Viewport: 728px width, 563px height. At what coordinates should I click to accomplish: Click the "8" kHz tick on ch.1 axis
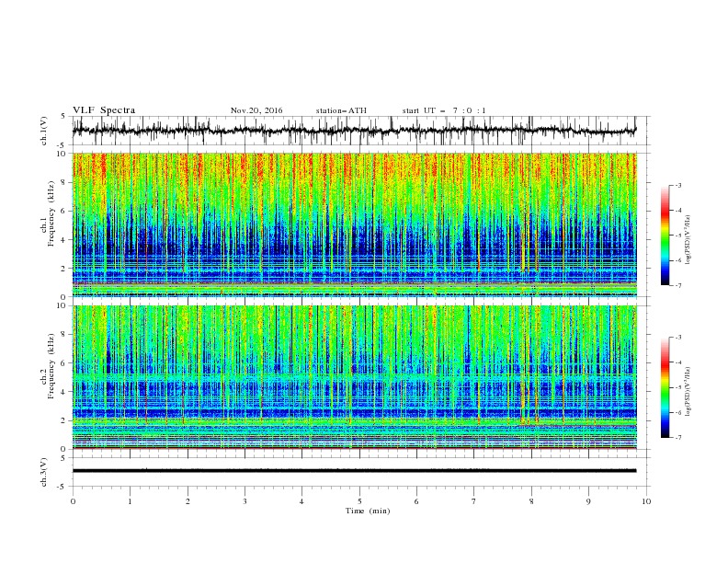[x=64, y=182]
